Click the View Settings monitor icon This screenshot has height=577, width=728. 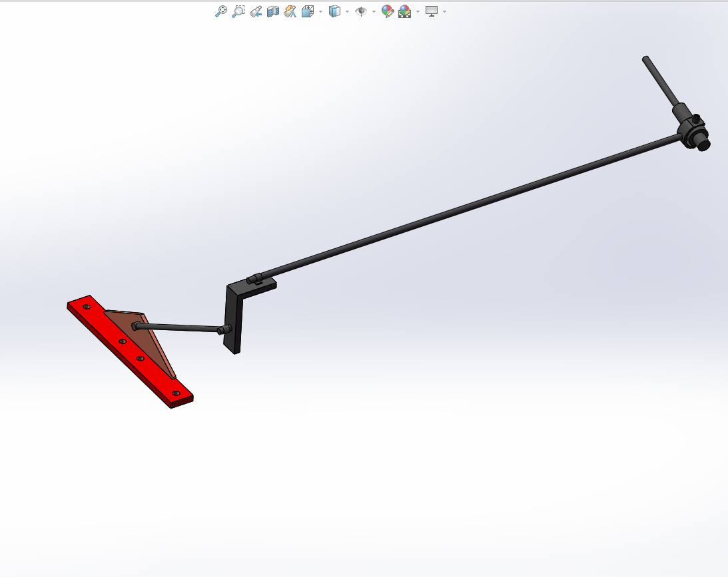(432, 11)
